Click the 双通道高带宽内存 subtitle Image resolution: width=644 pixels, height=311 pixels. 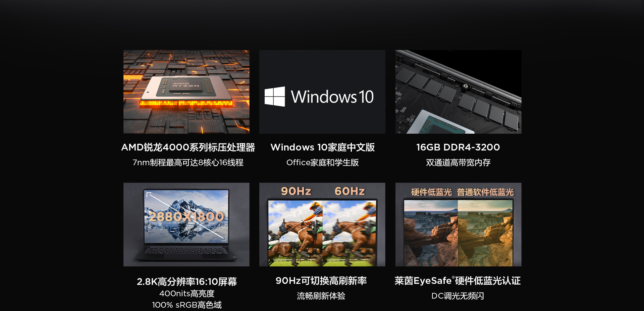pyautogui.click(x=458, y=163)
